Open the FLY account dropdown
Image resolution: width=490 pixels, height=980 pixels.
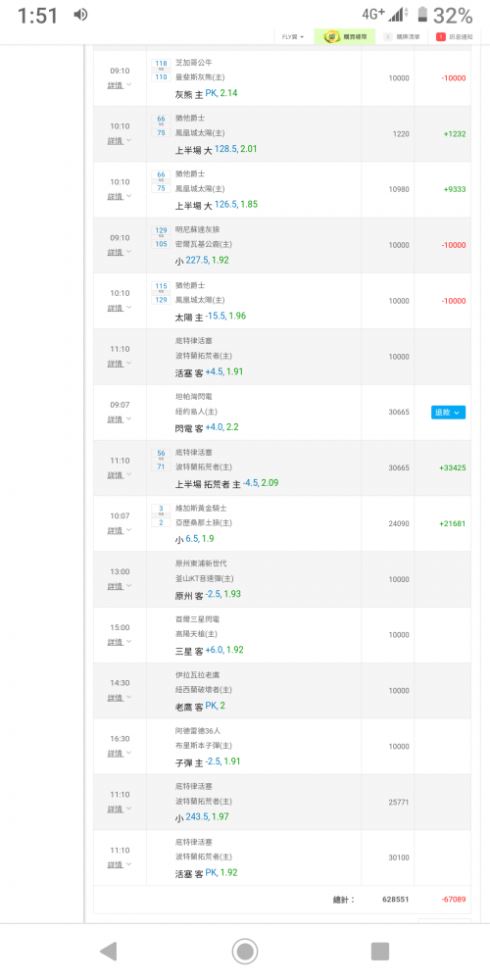[292, 37]
